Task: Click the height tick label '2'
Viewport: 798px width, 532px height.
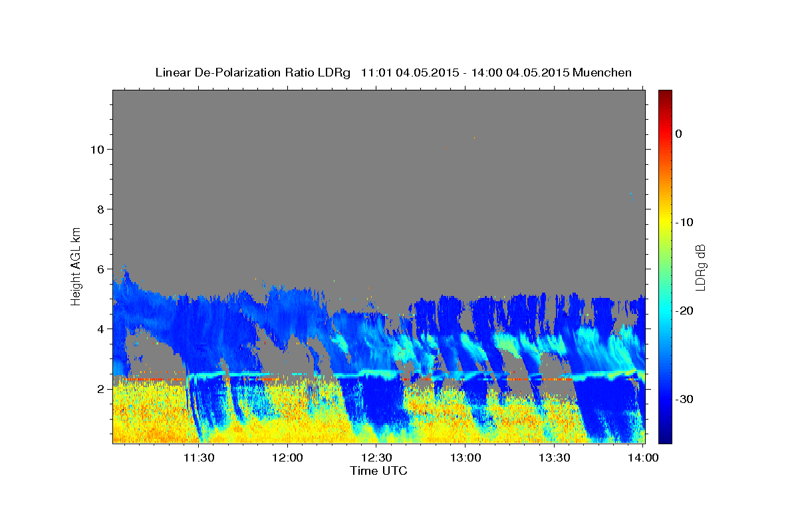Action: pyautogui.click(x=102, y=388)
